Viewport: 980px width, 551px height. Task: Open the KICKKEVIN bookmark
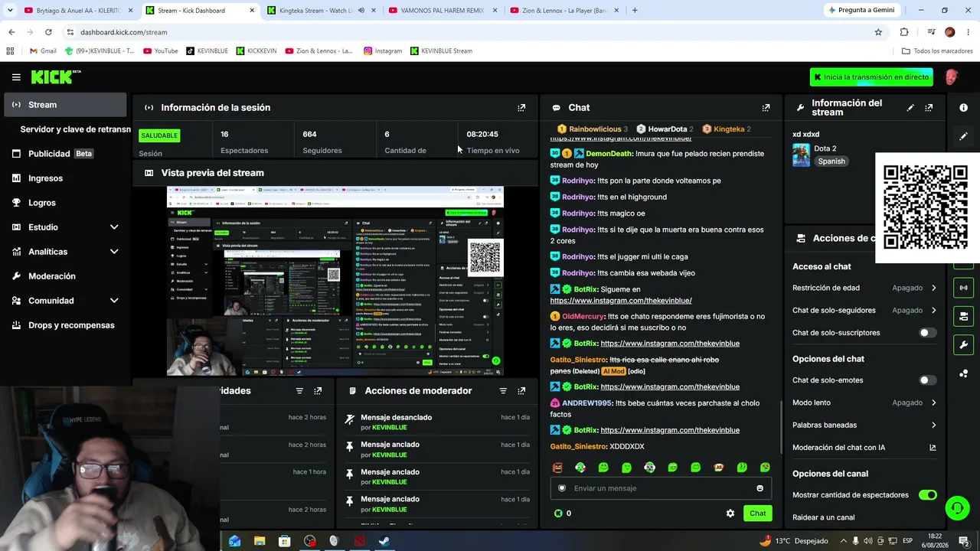(256, 51)
